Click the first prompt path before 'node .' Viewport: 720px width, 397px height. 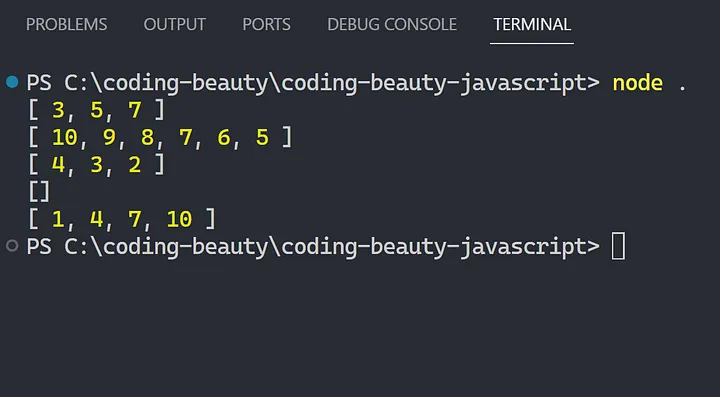tap(313, 83)
